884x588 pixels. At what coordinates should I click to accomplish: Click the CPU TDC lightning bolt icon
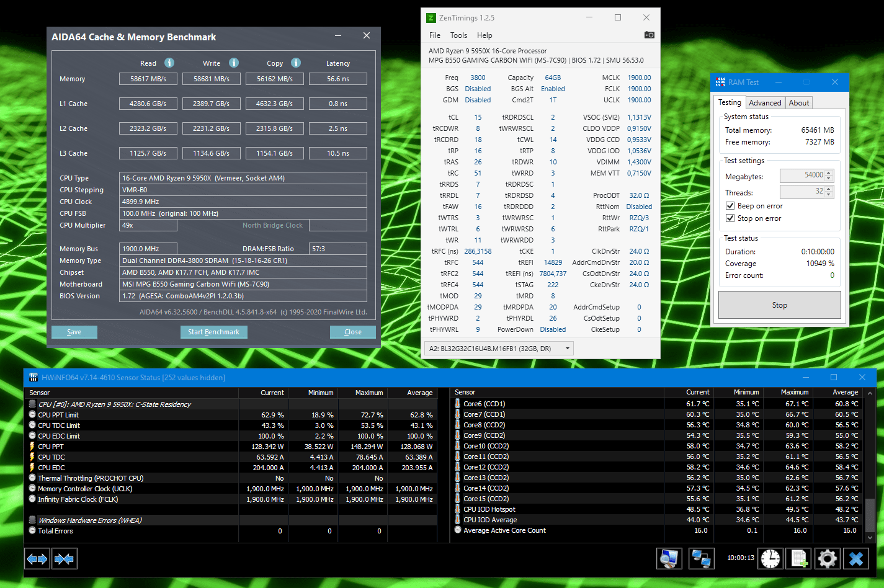[32, 457]
